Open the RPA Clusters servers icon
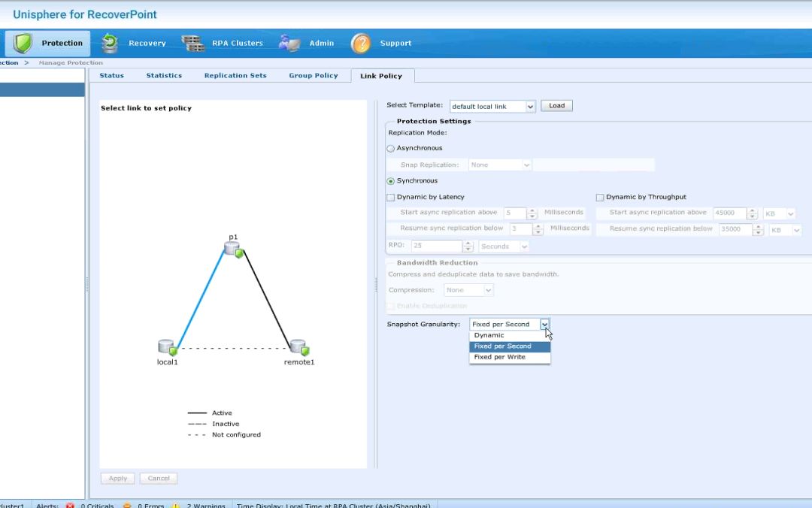The width and height of the screenshot is (812, 508). pos(192,43)
